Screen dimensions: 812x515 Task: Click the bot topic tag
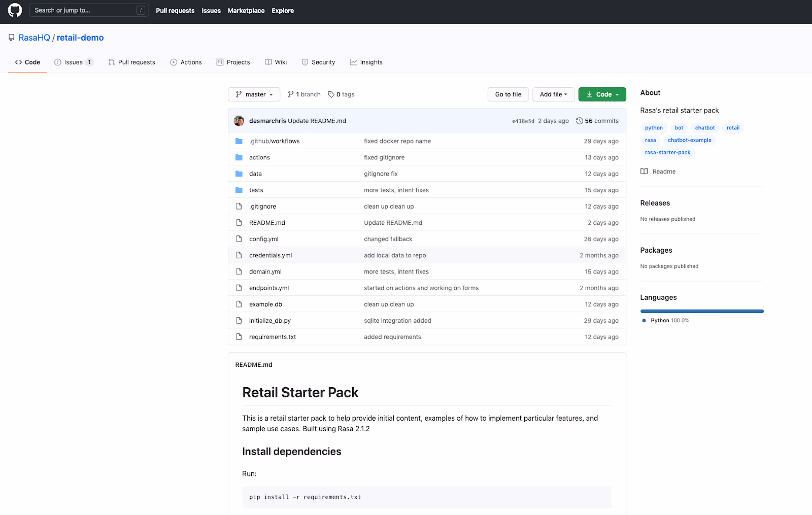click(x=679, y=128)
